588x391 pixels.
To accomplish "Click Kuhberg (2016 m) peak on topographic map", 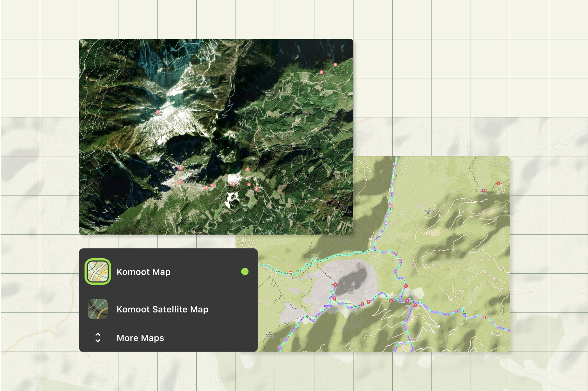I will coord(269,335).
